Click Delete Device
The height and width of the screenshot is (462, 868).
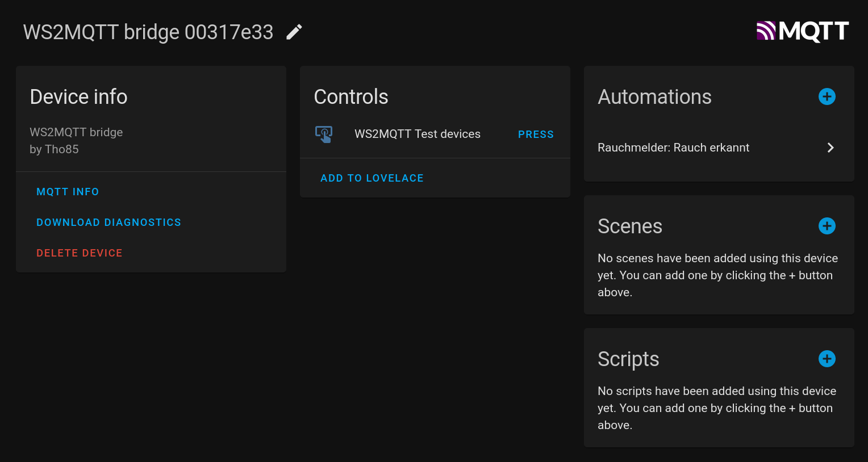coord(80,253)
